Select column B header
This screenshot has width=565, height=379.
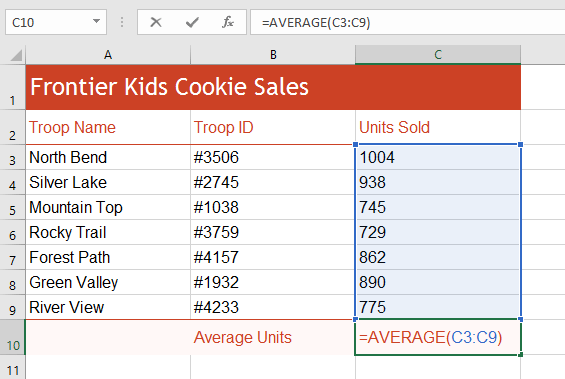coord(273,55)
